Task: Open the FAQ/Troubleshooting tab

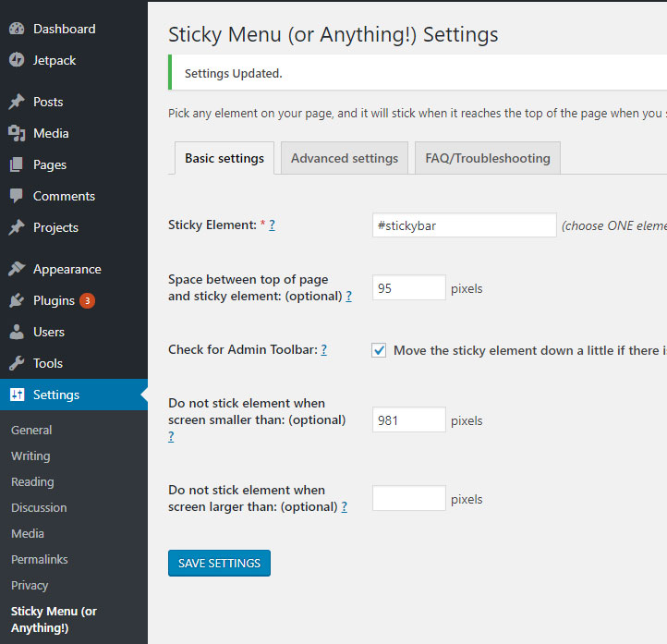Action: tap(488, 158)
